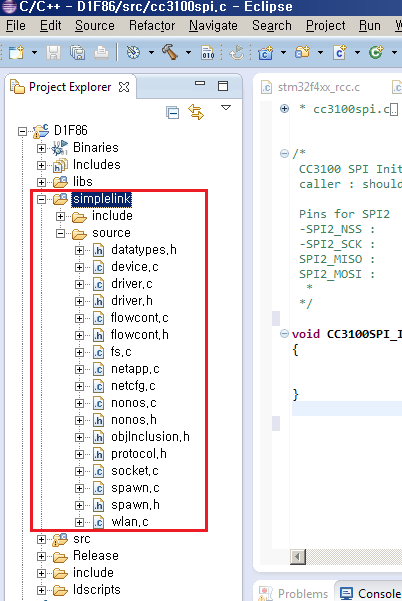Screen dimensions: 402x601
Task: Select nonos.h in the tree
Action: (x=134, y=420)
